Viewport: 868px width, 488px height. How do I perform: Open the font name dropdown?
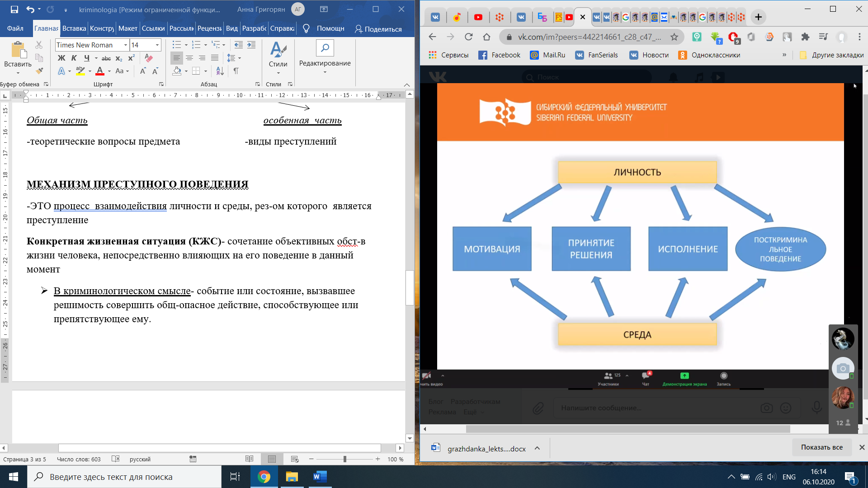(125, 45)
